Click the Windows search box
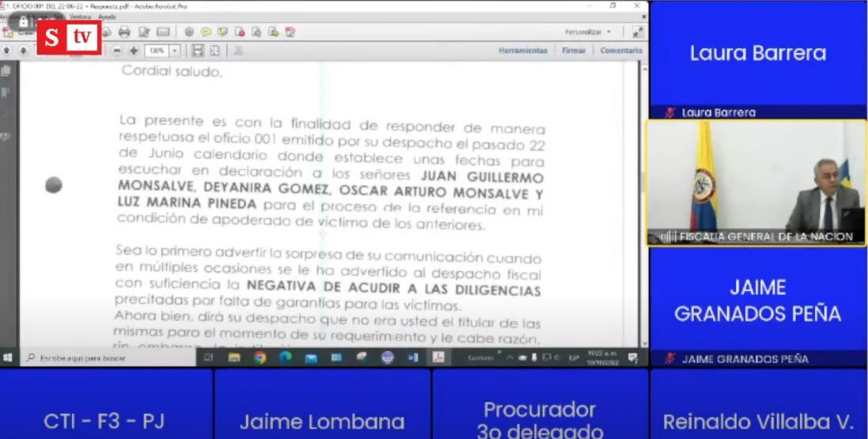 pyautogui.click(x=108, y=358)
